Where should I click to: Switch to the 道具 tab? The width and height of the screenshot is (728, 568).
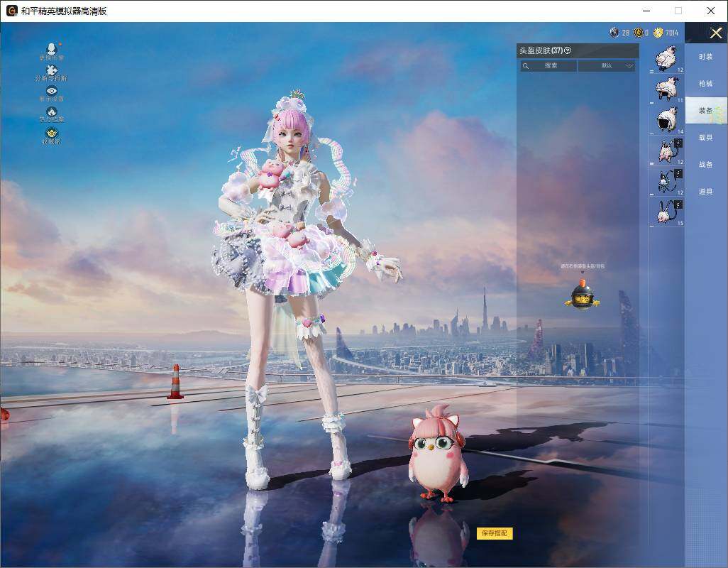coord(706,192)
